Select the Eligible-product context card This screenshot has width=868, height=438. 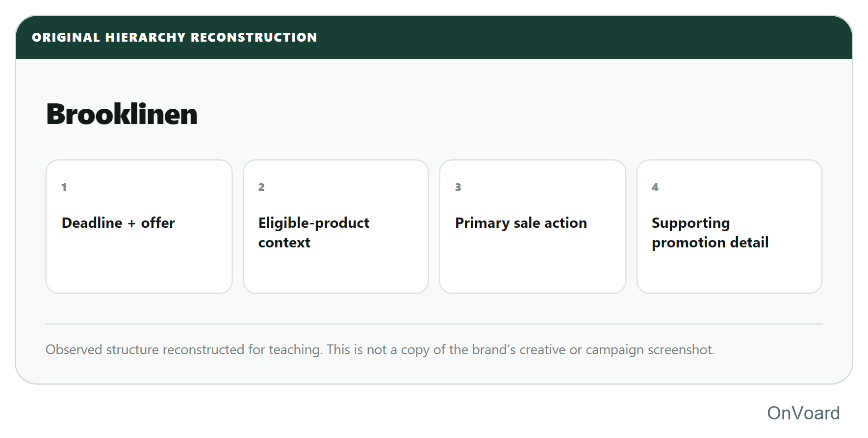pos(336,226)
